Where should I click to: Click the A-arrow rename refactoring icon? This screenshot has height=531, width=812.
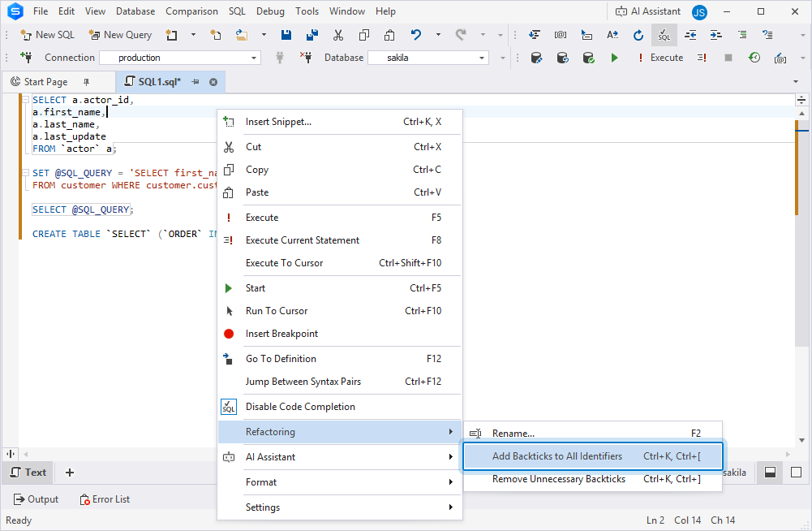tap(612, 35)
